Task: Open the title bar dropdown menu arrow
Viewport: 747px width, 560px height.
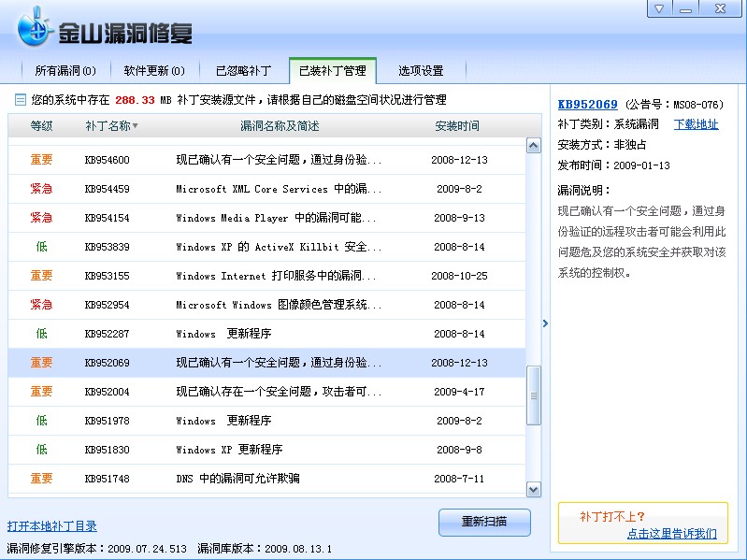Action: (x=659, y=8)
